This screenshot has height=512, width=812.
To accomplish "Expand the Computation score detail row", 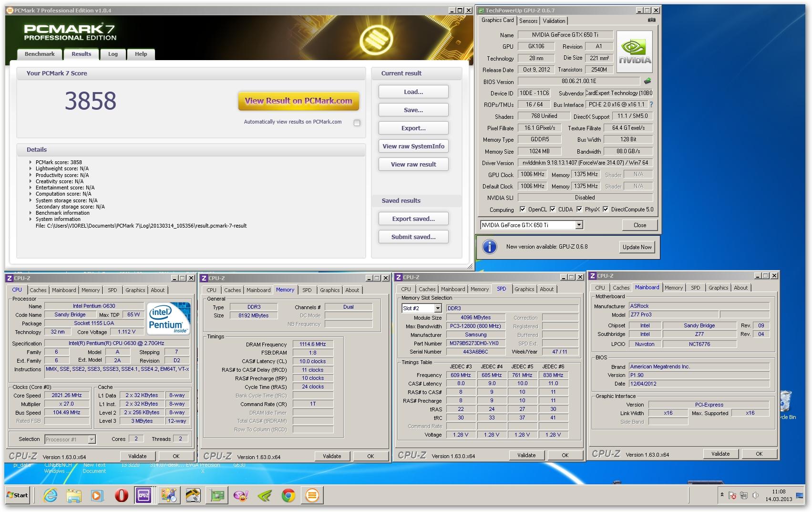I will pyautogui.click(x=31, y=194).
